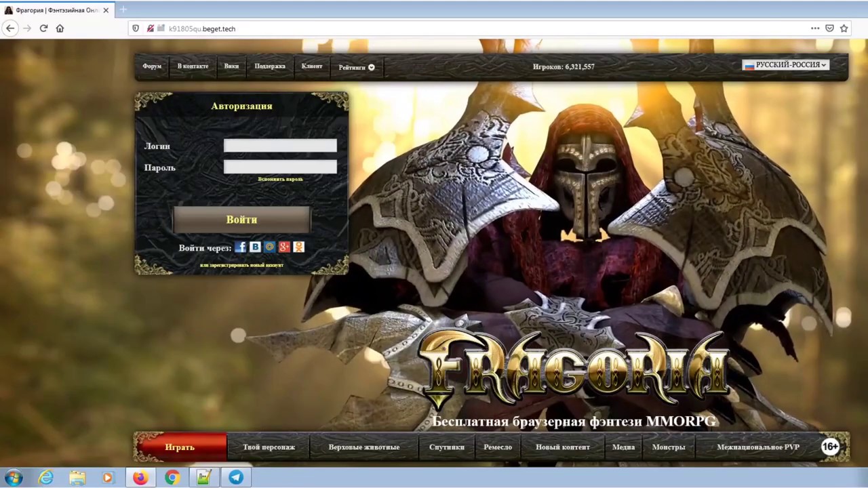
Task: Expand the РУССКИЙ-РОССИЯ language dropdown
Action: click(785, 65)
